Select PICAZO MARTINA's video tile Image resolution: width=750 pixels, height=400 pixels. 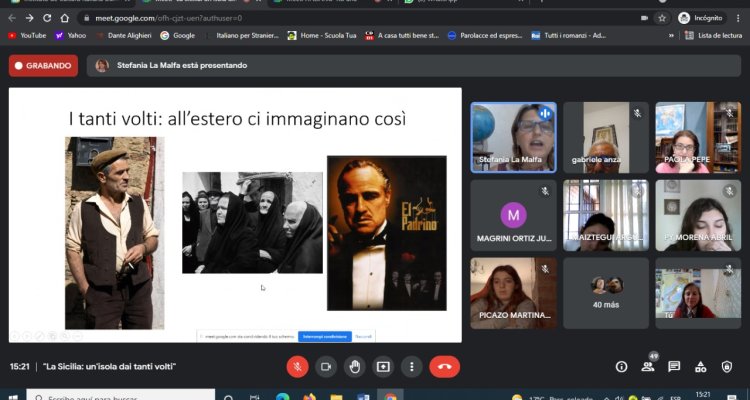click(x=513, y=293)
